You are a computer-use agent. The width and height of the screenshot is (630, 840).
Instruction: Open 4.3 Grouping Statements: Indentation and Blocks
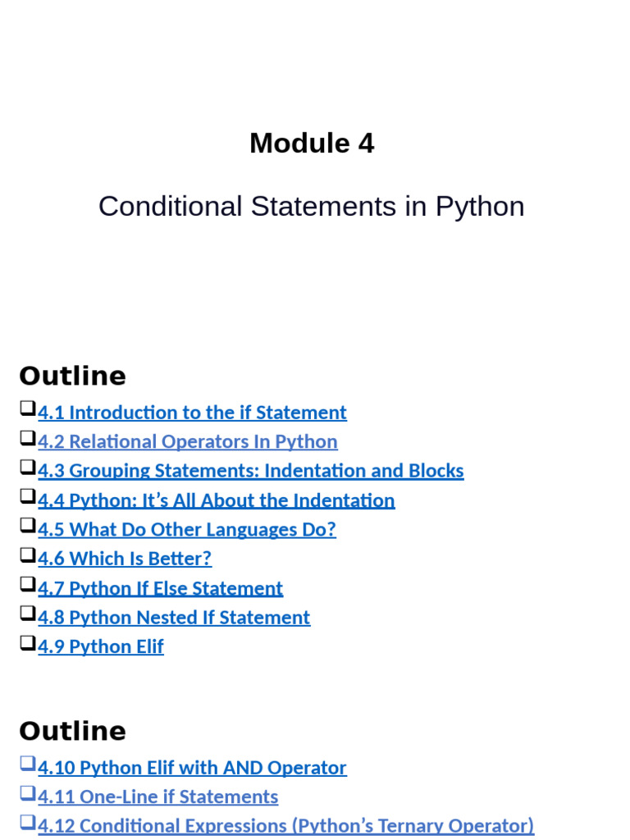pos(250,471)
